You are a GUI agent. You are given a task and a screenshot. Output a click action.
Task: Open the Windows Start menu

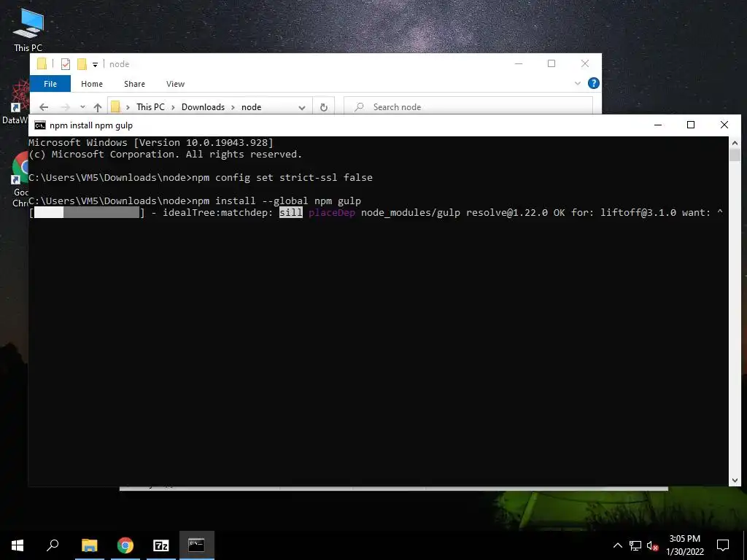coord(18,545)
